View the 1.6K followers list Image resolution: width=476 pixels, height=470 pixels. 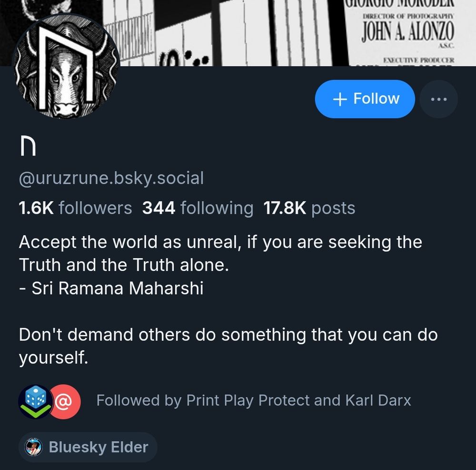pos(75,208)
